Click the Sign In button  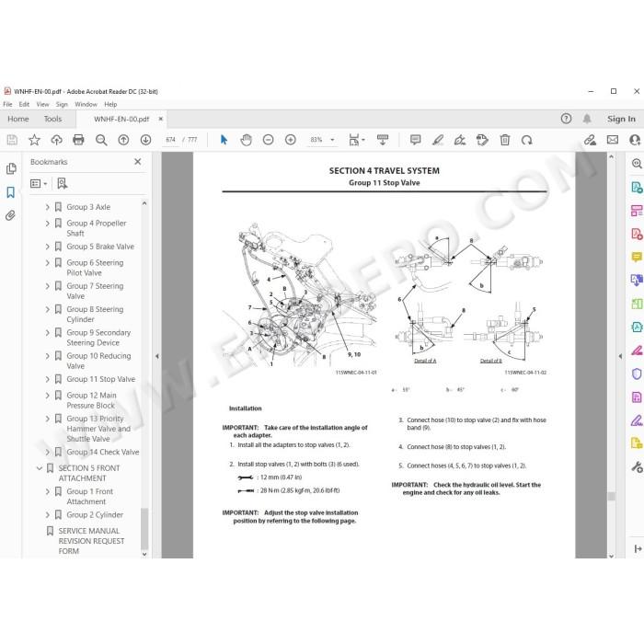click(621, 119)
